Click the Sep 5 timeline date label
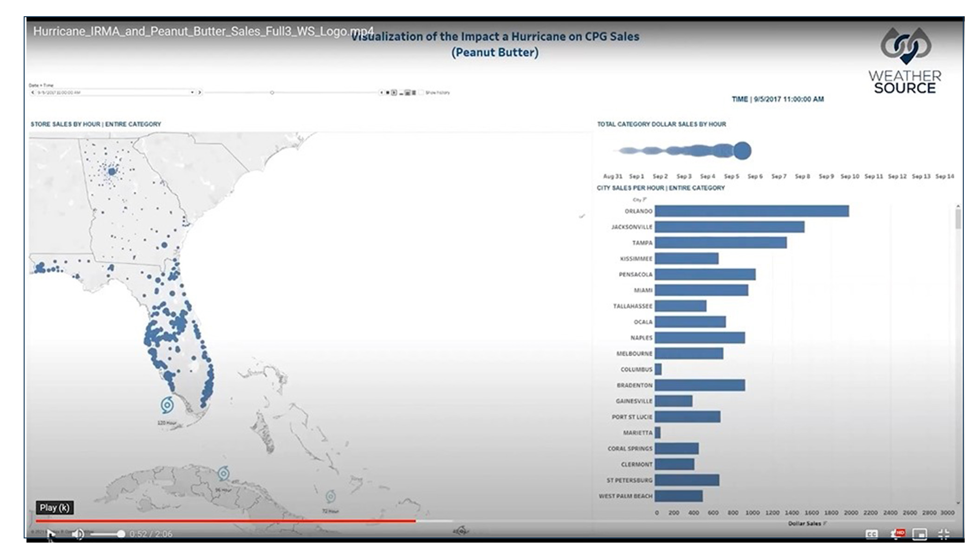This screenshot has width=980, height=557. pyautogui.click(x=732, y=176)
